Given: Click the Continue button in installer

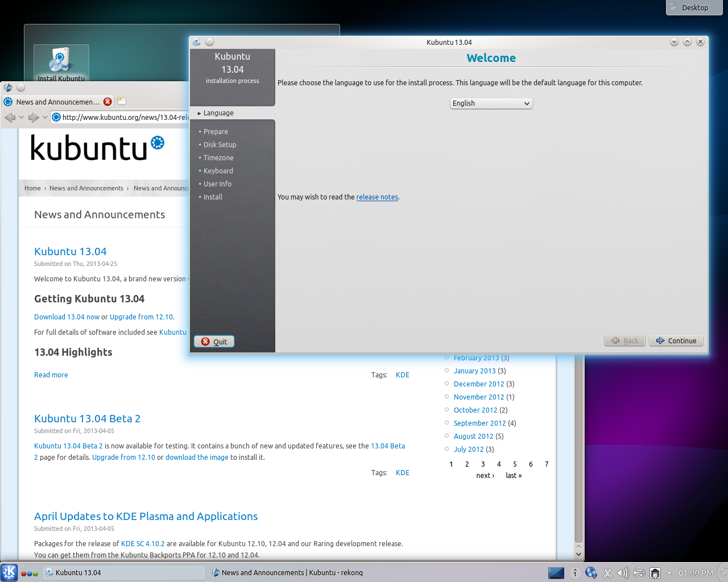Looking at the screenshot, I should [676, 341].
